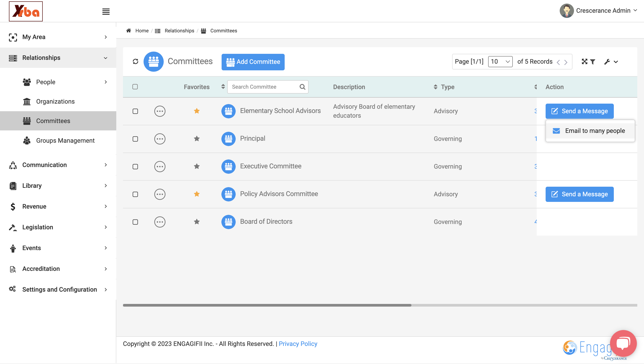Click Home icon in breadcrumb
The image size is (644, 364).
click(x=129, y=31)
